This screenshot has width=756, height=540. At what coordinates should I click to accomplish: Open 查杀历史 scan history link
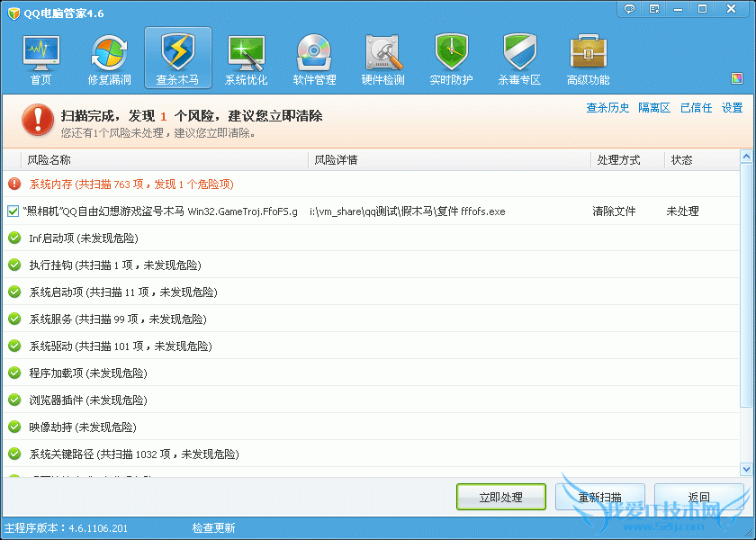(x=607, y=108)
